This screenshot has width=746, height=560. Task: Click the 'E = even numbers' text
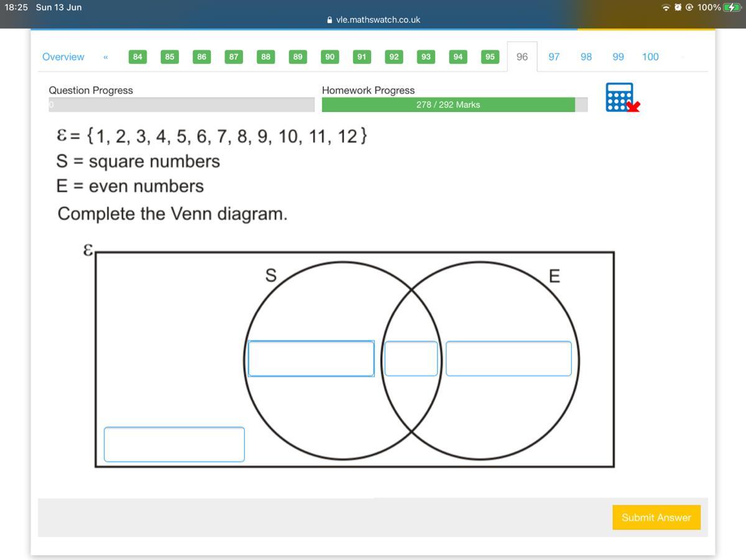(x=130, y=186)
